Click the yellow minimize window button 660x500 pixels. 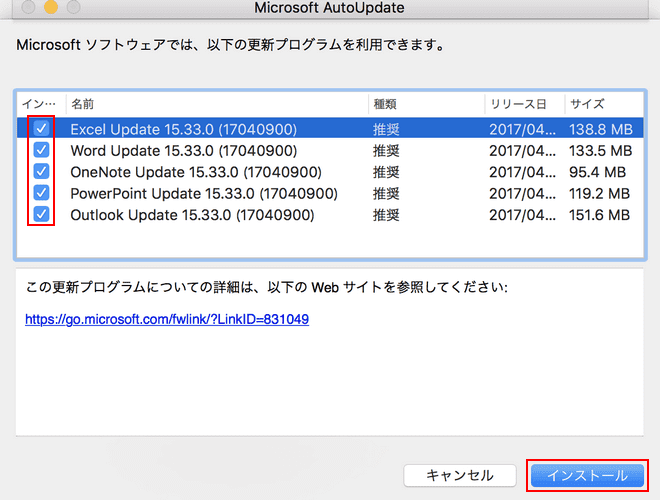[51, 7]
